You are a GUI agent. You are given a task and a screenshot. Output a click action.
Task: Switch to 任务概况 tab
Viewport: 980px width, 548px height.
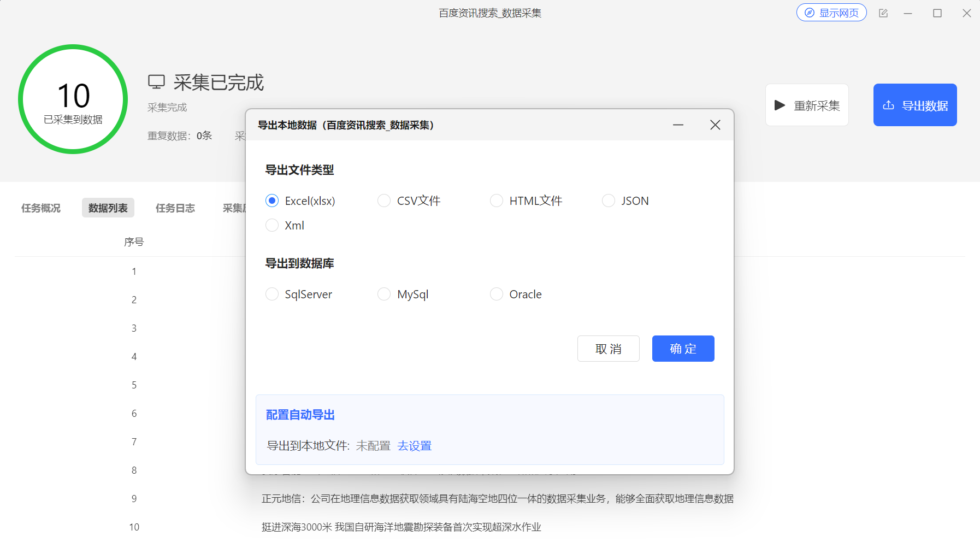[x=41, y=208]
